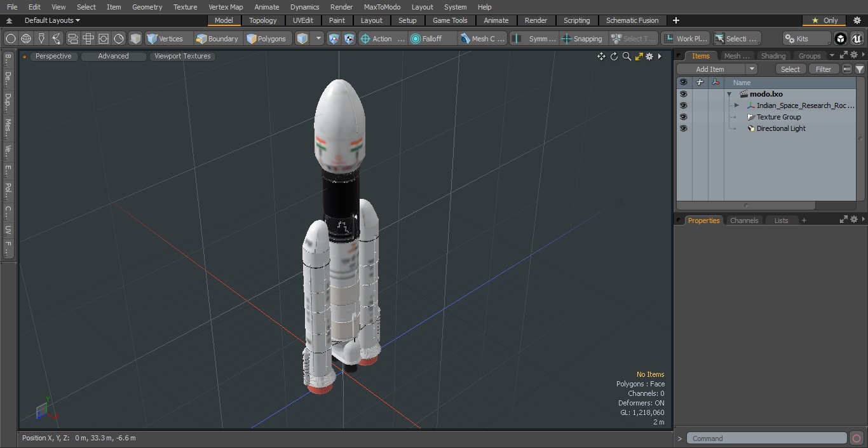Click the cube with green axes icon
Viewport: 868px width, 448px height.
pyautogui.click(x=334, y=39)
